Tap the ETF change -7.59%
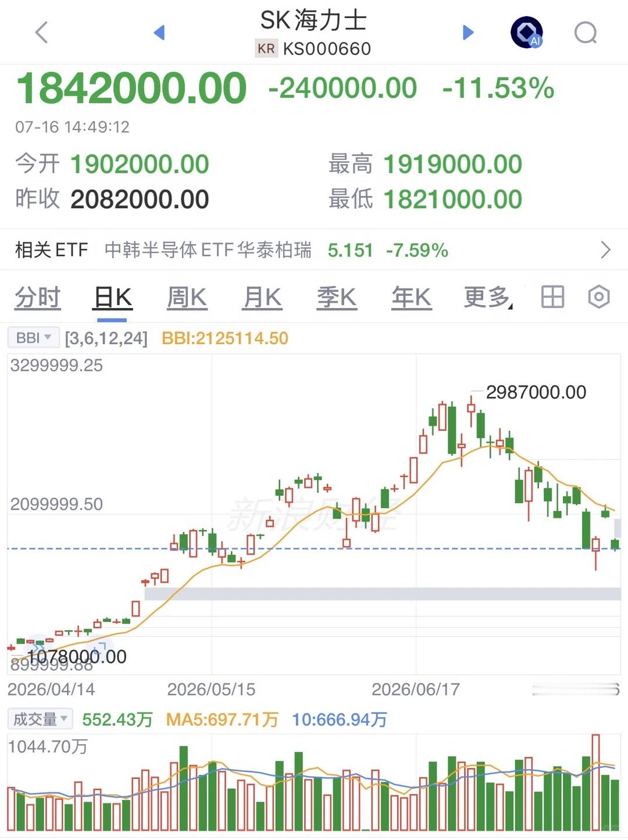 (x=417, y=251)
